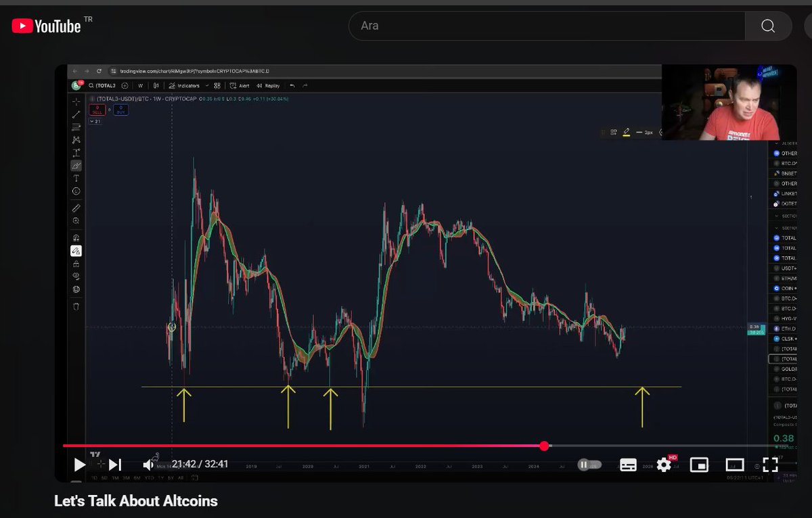Create an Alert

(x=240, y=86)
